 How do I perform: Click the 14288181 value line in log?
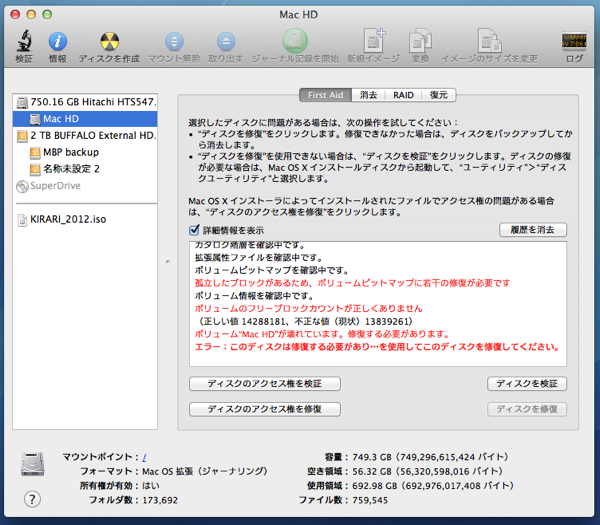(305, 321)
